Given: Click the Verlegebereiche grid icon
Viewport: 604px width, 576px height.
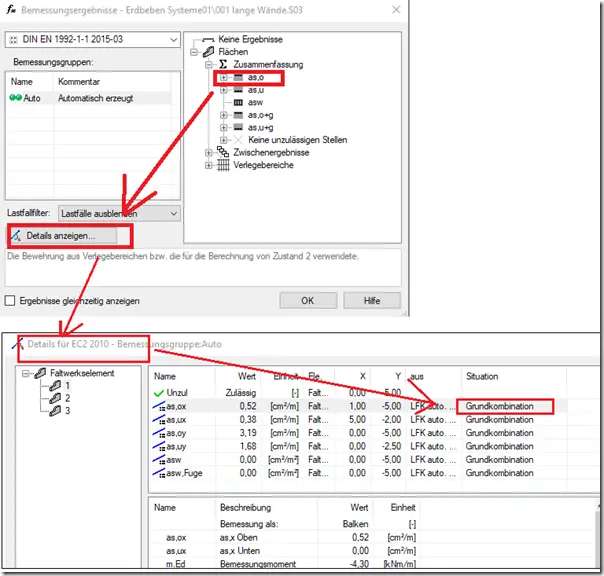Looking at the screenshot, I should pos(223,165).
